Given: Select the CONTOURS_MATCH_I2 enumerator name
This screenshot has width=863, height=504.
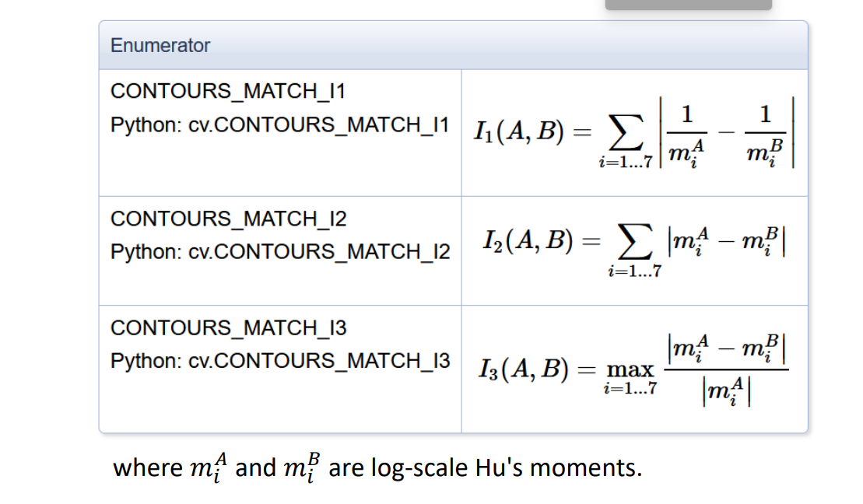Looking at the screenshot, I should coord(229,219).
